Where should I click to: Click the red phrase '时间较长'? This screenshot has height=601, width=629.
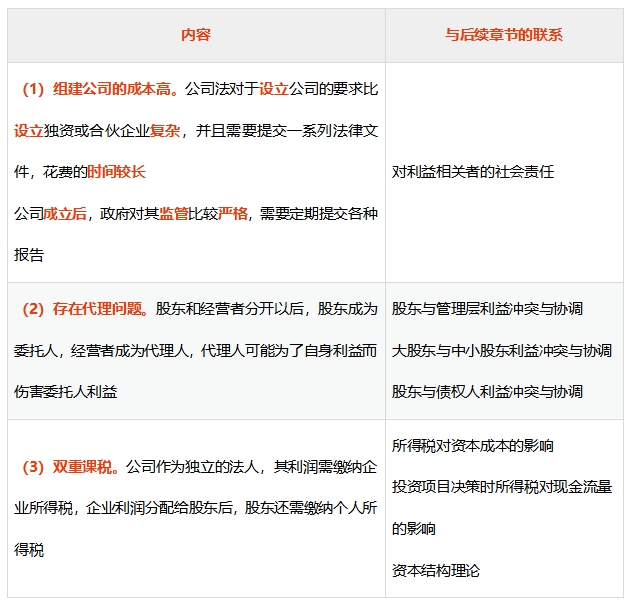click(116, 172)
